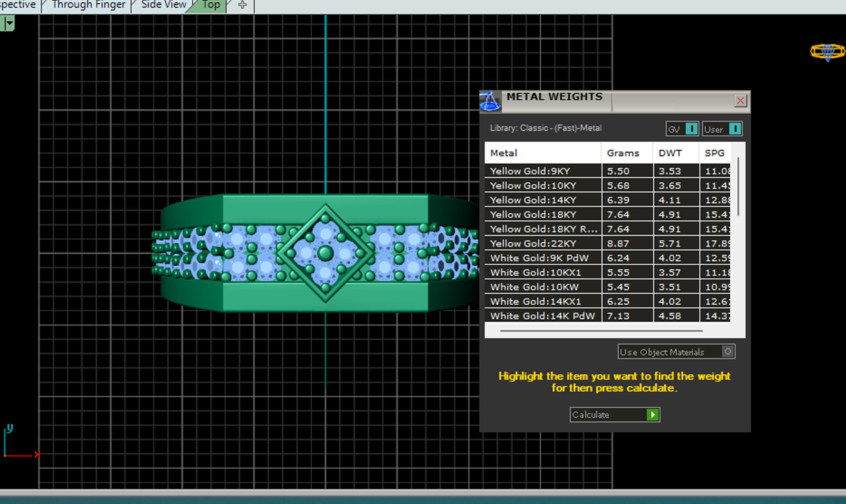Toggle the User library switch
This screenshot has height=504, width=846.
coord(735,129)
